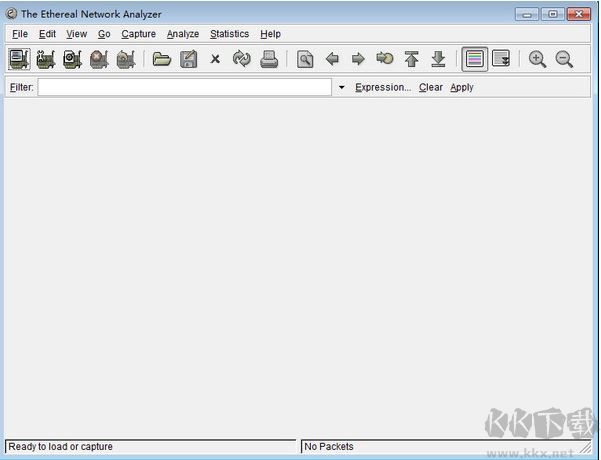Save the capture file with floppy icon

coord(189,59)
